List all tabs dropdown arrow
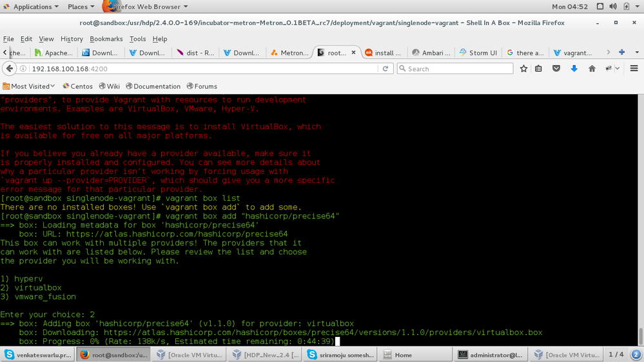The image size is (644, 362). pyautogui.click(x=637, y=52)
